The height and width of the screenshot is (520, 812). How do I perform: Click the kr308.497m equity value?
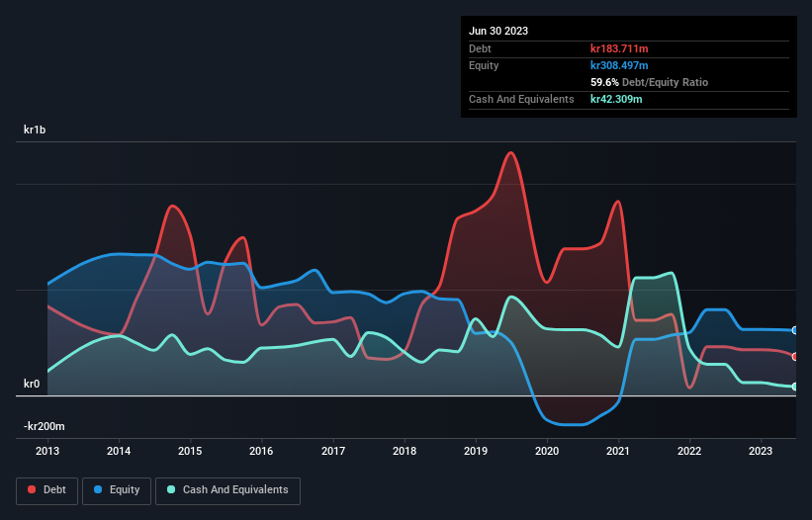(x=619, y=65)
